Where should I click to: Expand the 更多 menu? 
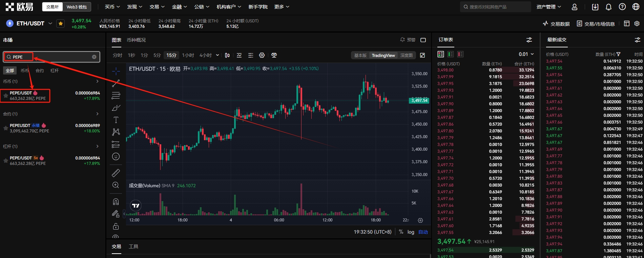coord(282,7)
